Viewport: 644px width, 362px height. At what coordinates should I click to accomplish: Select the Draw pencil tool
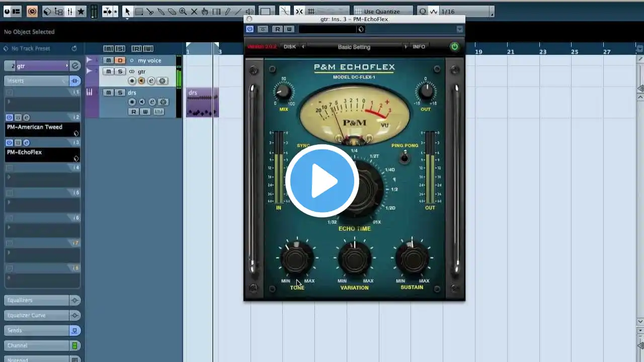coord(227,11)
